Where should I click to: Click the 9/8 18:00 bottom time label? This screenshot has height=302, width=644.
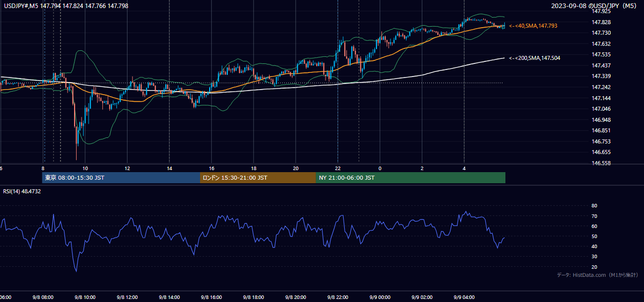pos(253,297)
